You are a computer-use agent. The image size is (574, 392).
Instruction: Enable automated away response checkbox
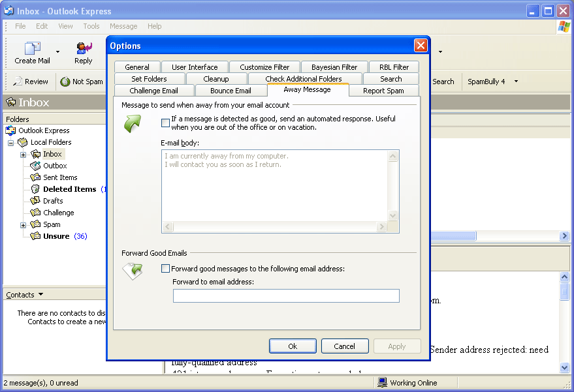[165, 123]
